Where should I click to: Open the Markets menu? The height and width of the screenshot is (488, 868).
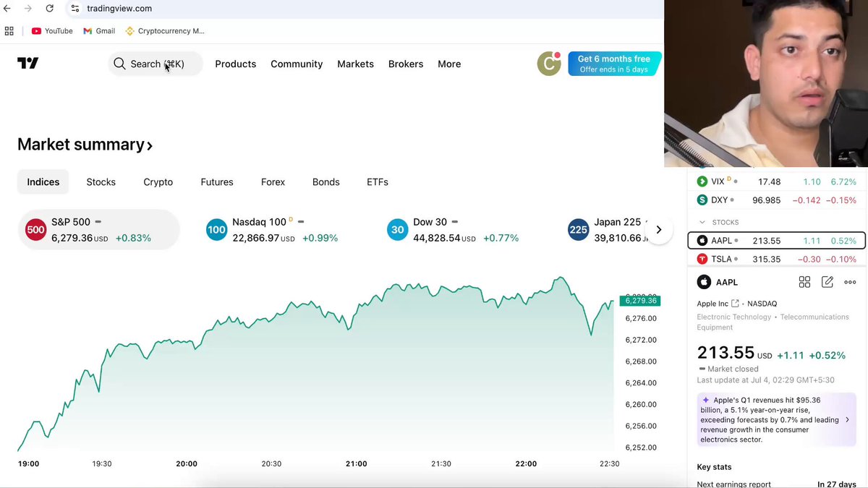(355, 64)
